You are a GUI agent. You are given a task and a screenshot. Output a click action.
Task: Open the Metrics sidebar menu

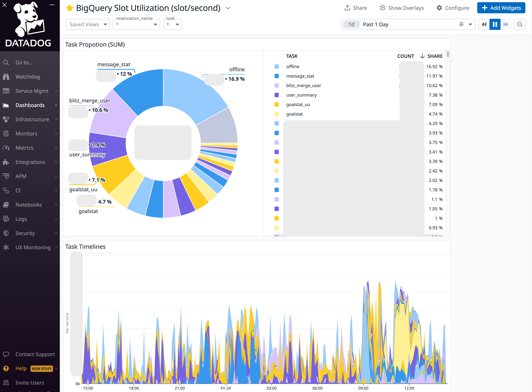[x=24, y=148]
